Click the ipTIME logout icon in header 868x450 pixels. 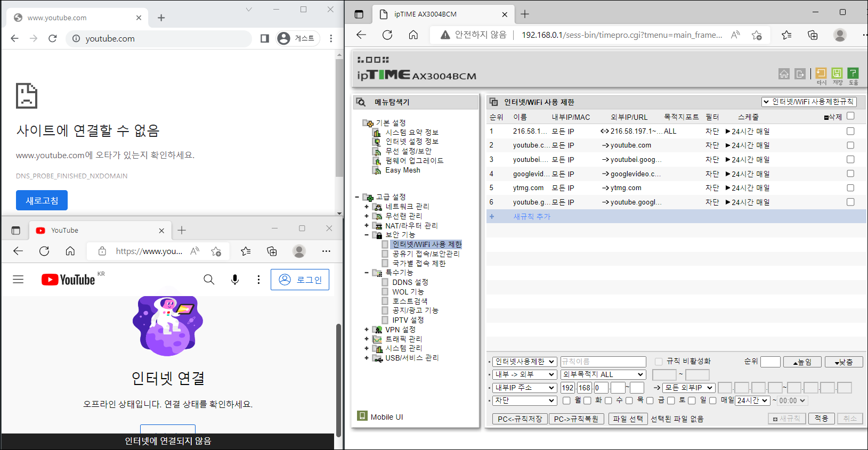800,74
